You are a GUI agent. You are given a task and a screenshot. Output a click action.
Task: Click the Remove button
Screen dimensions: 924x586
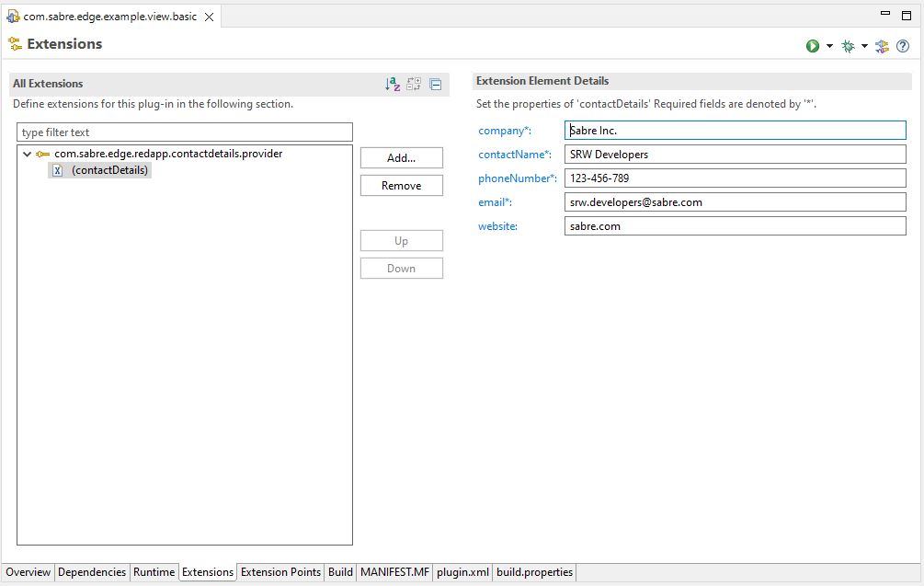coord(401,186)
